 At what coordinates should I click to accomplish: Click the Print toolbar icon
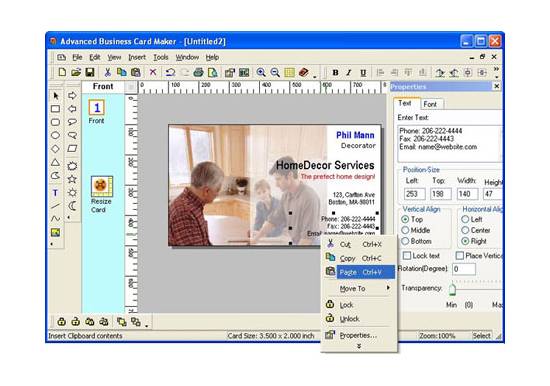[199, 72]
